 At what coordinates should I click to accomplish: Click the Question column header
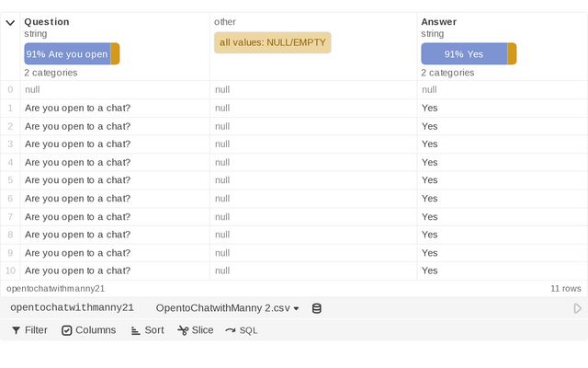click(x=46, y=21)
